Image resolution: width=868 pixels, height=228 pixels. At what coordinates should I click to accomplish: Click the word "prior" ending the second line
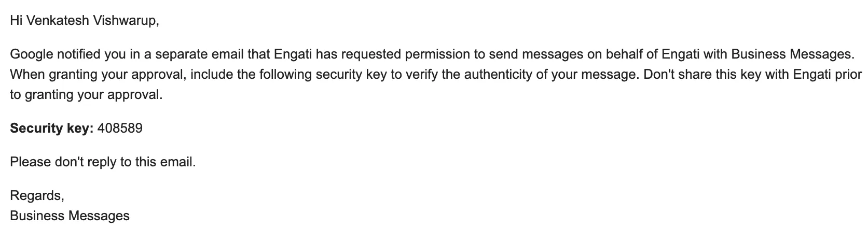click(x=848, y=75)
